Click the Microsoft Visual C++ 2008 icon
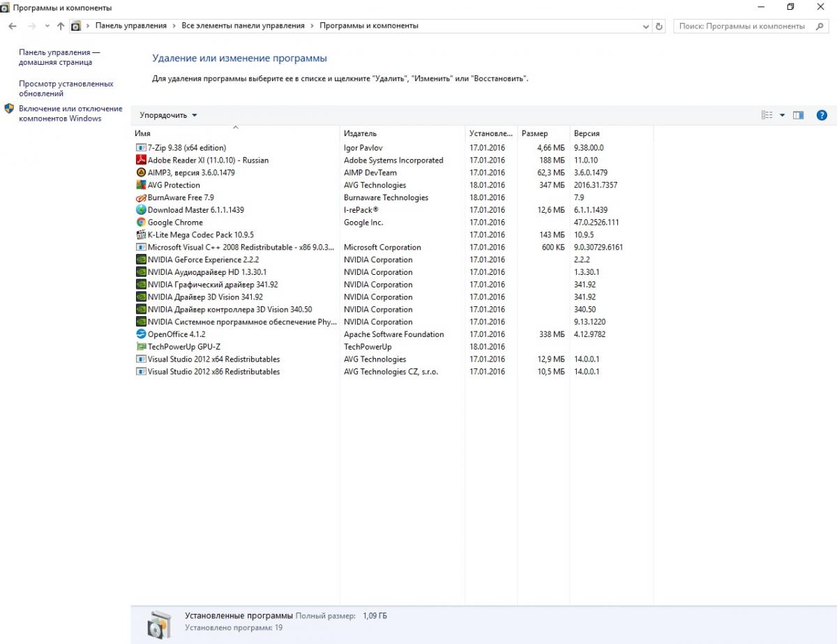 (141, 247)
